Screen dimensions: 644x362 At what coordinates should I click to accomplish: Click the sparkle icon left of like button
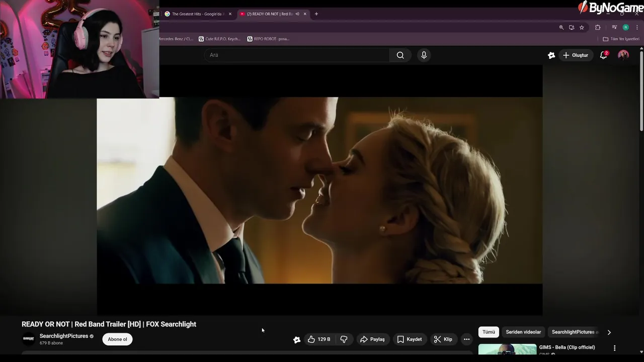coord(297,340)
